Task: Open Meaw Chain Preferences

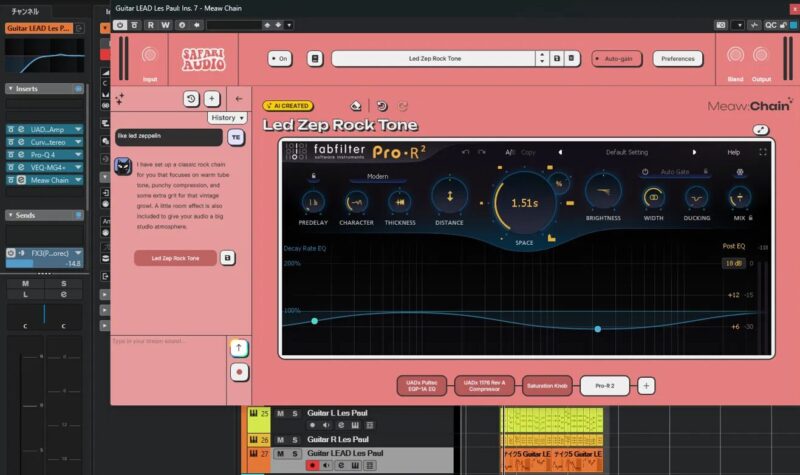Action: pos(678,59)
